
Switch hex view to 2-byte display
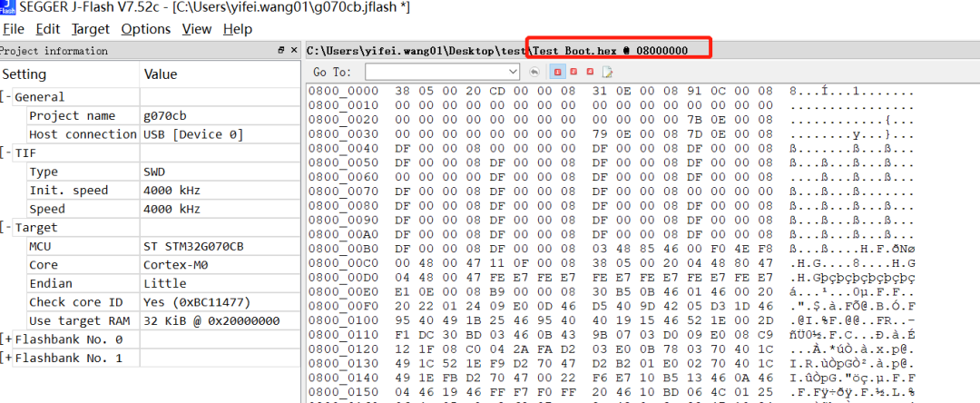coord(573,72)
